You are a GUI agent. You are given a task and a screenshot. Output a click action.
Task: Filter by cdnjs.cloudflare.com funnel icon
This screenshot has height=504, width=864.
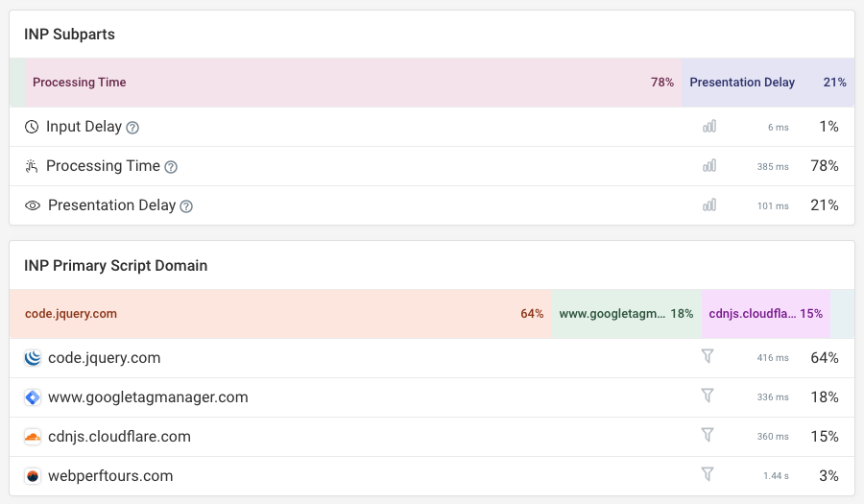(708, 436)
